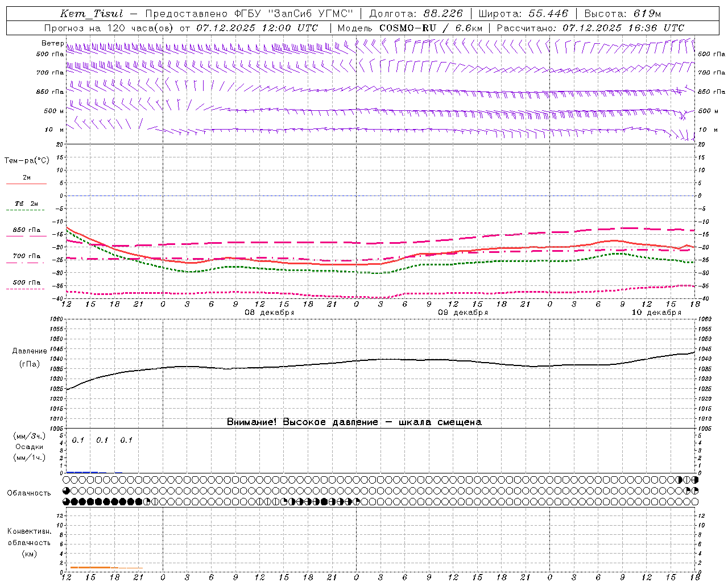The image size is (728, 582).
Task: Click dashed line sample under Td 2м legend
Action: [x=26, y=210]
